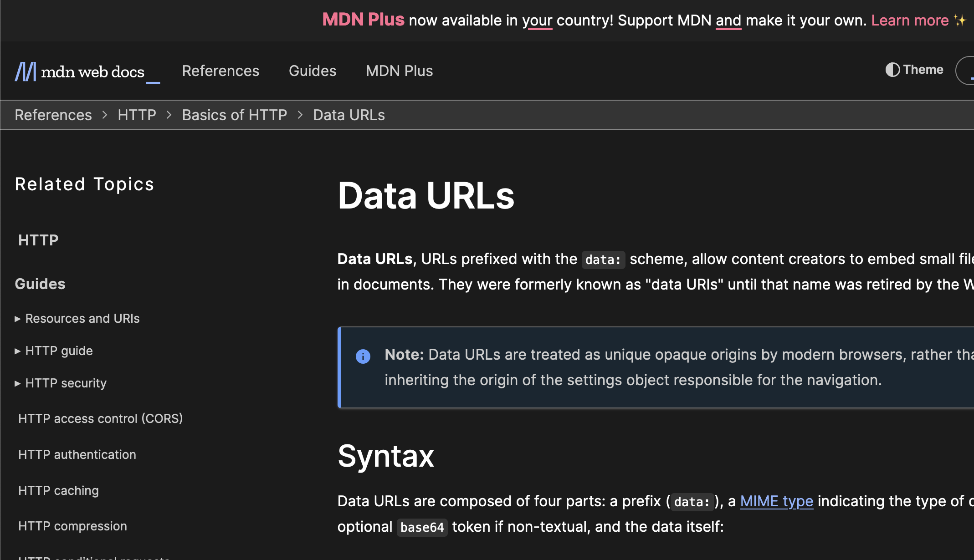Open HTTP caching page from sidebar
974x560 pixels.
coord(58,490)
